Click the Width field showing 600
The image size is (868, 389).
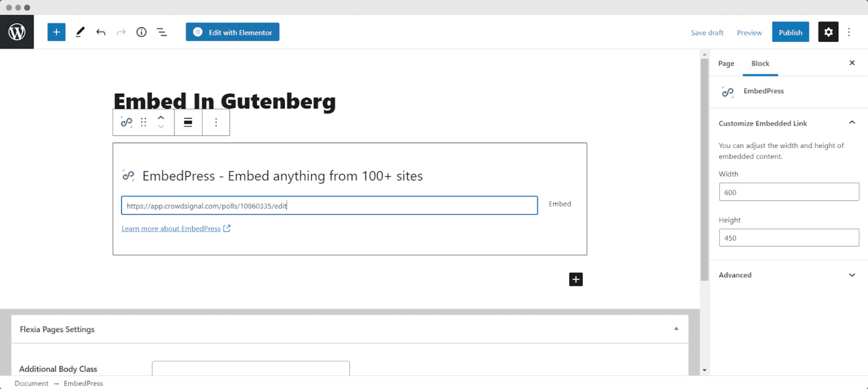(x=788, y=192)
